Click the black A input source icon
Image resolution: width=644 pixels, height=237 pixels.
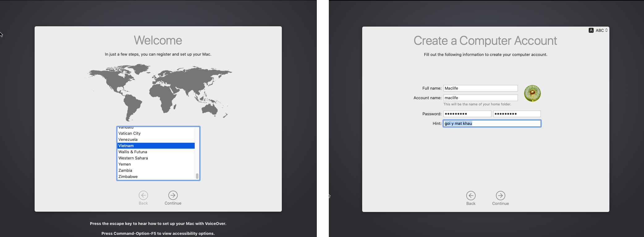coord(591,30)
